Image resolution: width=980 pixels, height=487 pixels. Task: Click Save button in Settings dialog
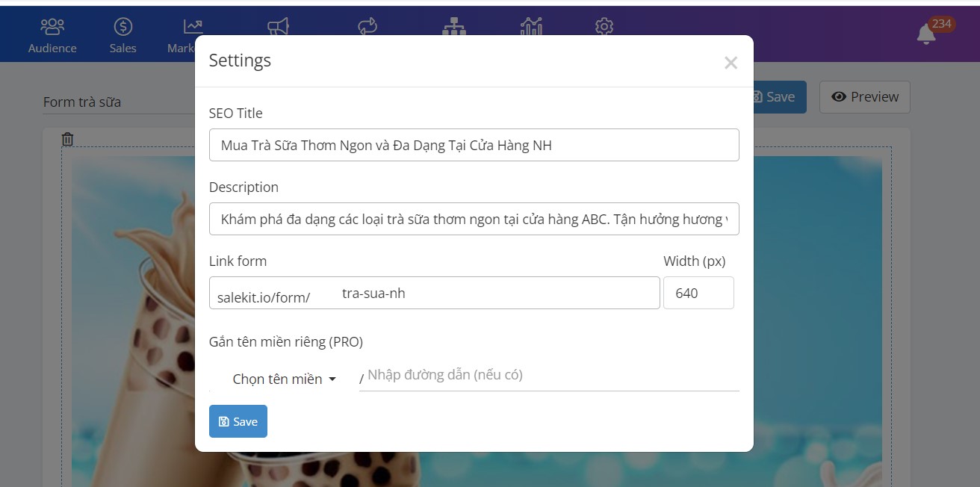(238, 421)
